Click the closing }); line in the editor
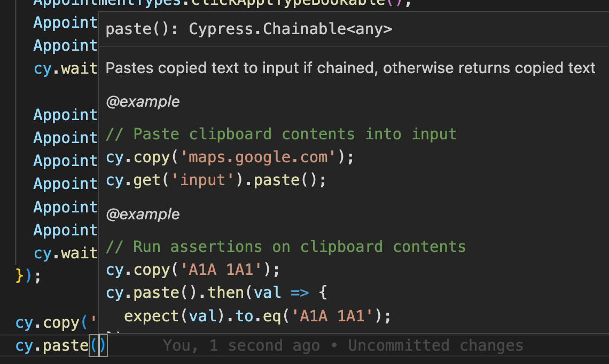The image size is (609, 364). click(28, 276)
